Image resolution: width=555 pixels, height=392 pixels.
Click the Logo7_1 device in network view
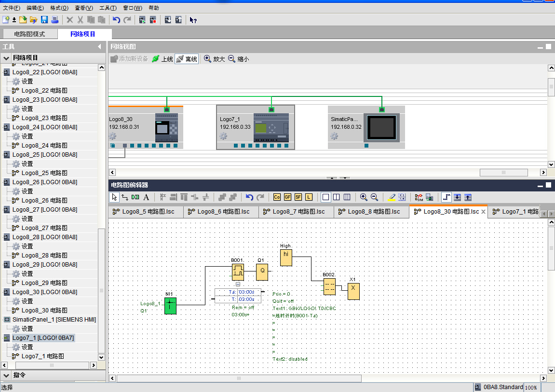pos(255,127)
